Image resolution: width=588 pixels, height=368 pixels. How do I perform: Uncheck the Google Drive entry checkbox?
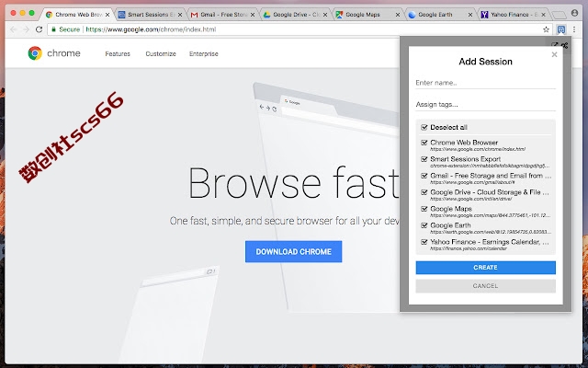(424, 192)
